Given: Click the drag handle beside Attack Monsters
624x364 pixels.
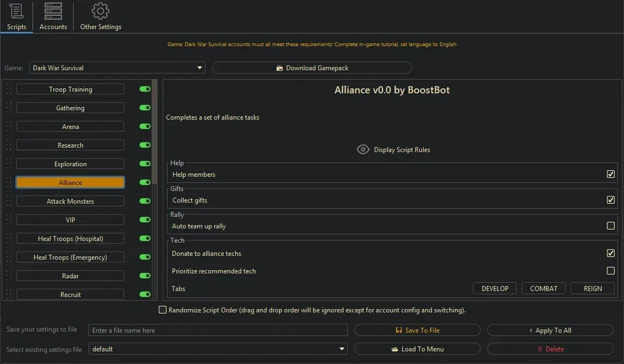Looking at the screenshot, I should (x=9, y=201).
